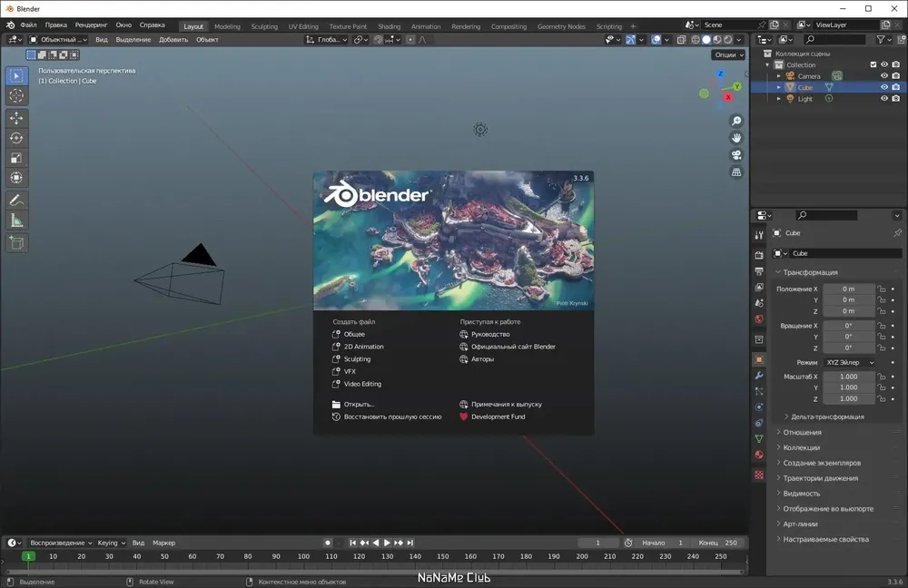Open the Material properties tab
908x588 pixels.
point(758,455)
